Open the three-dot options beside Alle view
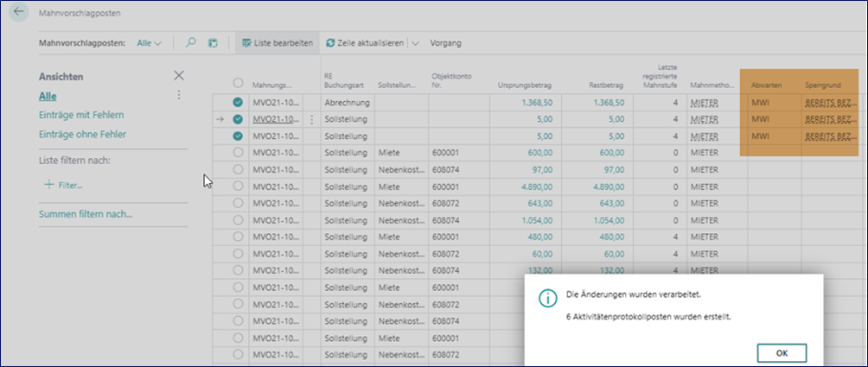Viewport: 868px width, 367px height. click(x=179, y=96)
